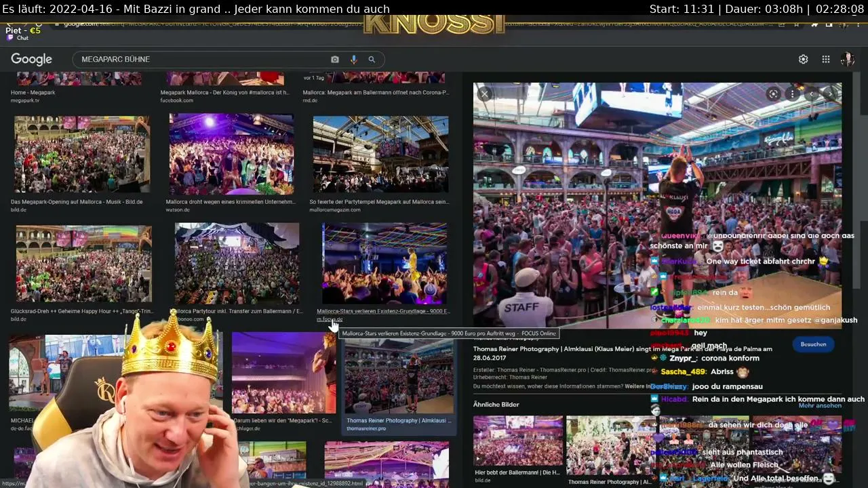Click the thomasreiner.pro source link
The width and height of the screenshot is (868, 488).
(366, 428)
